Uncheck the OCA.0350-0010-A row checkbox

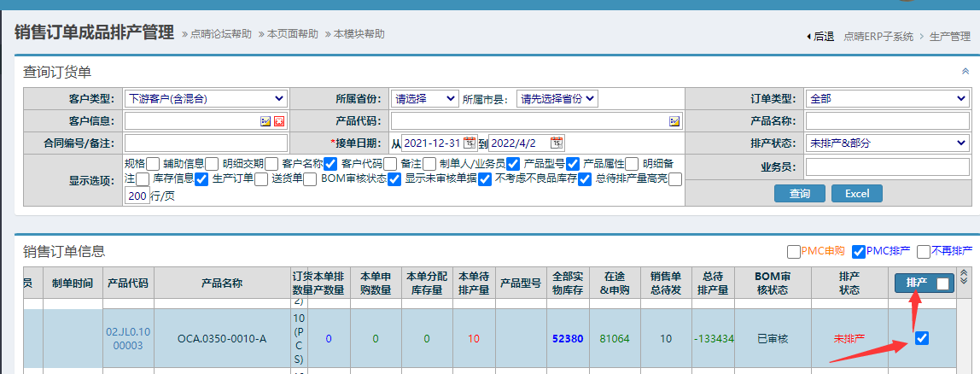coord(922,338)
